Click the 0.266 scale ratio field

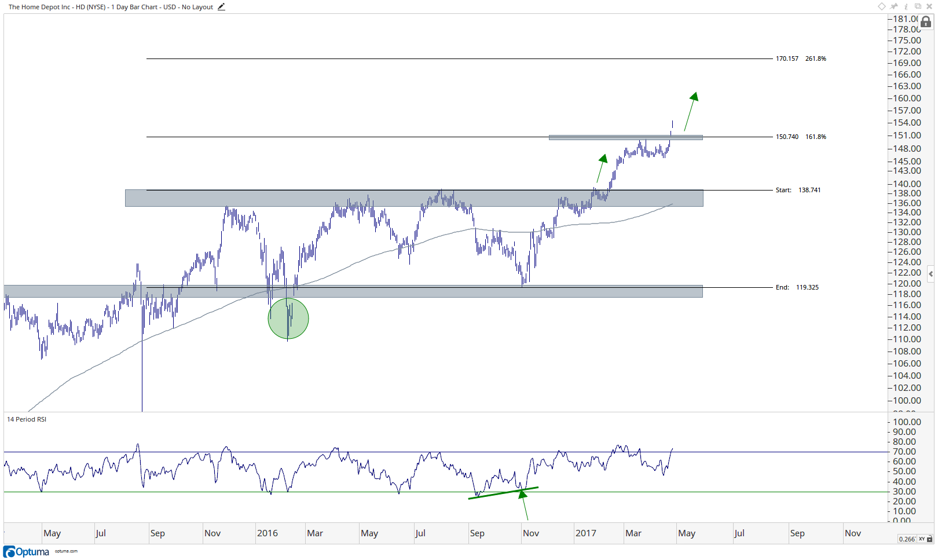(x=907, y=539)
